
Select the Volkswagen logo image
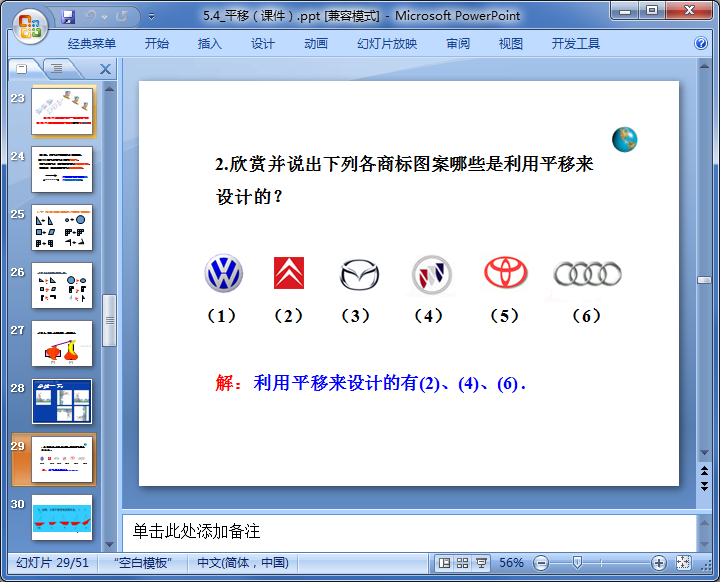coord(224,273)
